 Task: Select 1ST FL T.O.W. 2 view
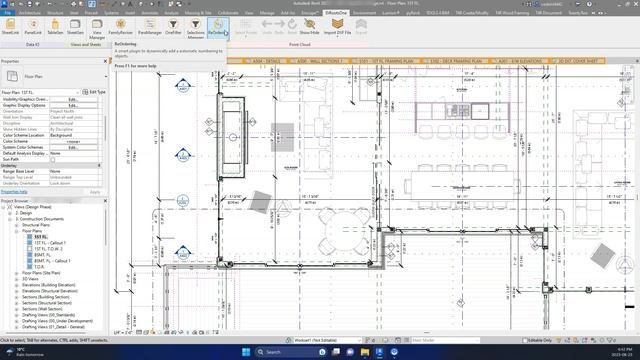49,249
